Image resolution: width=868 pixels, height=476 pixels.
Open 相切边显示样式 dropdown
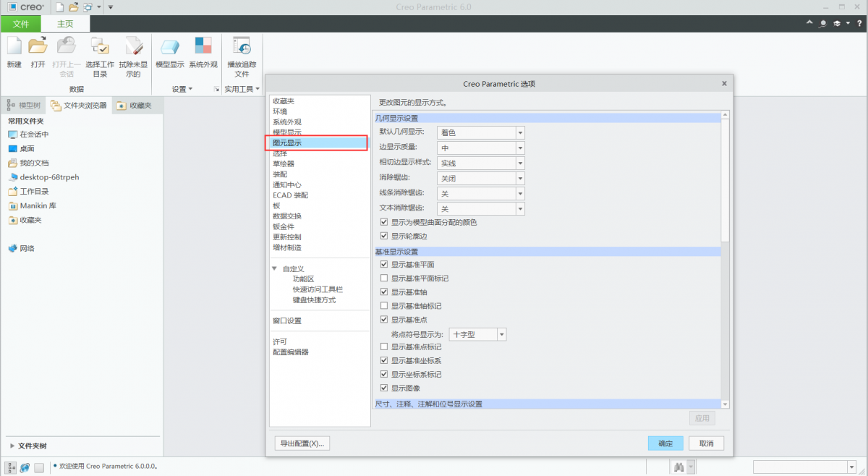tap(481, 163)
